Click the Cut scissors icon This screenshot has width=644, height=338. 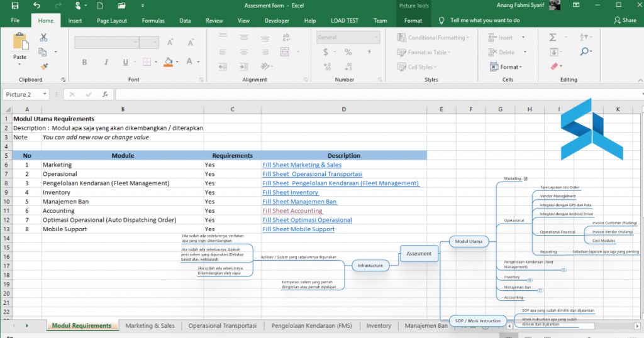(43, 37)
